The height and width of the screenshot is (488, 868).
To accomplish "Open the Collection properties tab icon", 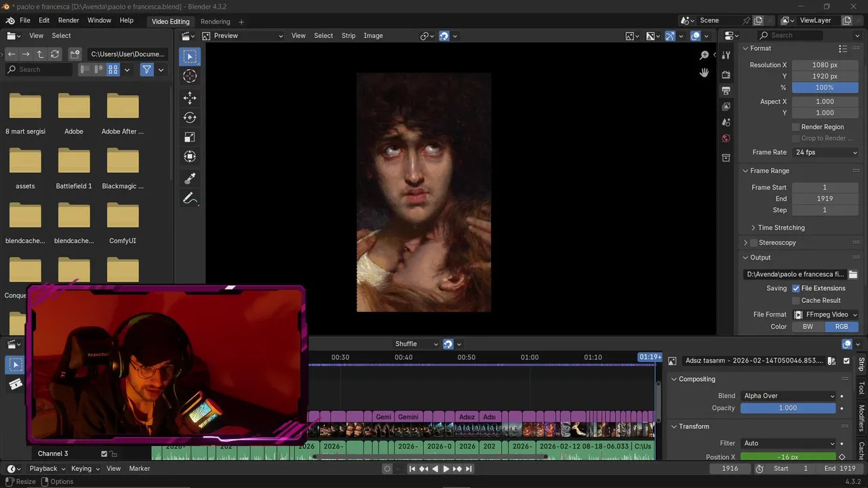I will coord(726,158).
